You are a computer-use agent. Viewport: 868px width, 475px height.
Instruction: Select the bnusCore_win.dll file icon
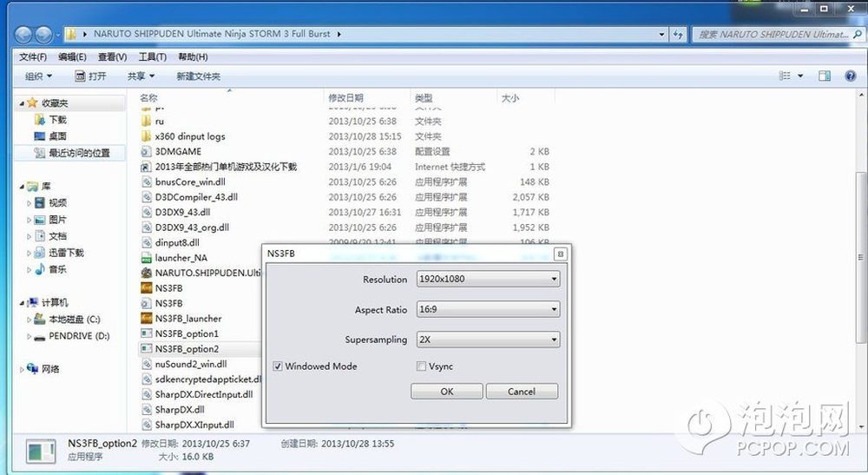[146, 181]
